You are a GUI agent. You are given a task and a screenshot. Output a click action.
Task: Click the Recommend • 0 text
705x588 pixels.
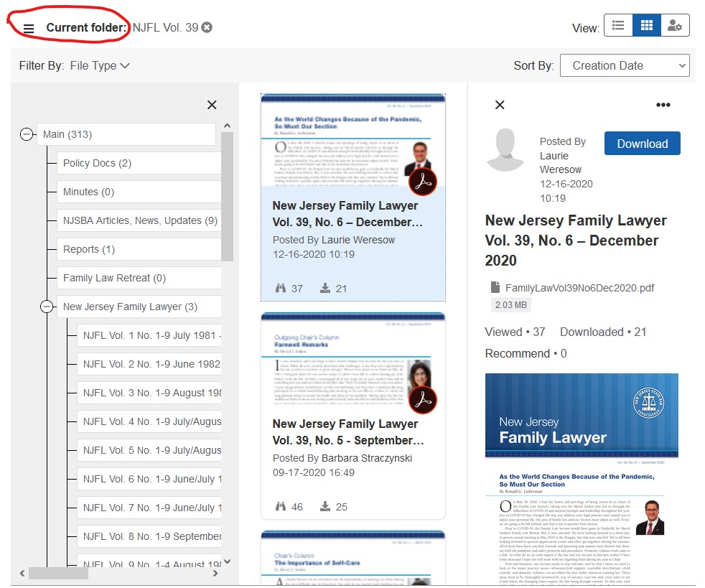tap(526, 353)
